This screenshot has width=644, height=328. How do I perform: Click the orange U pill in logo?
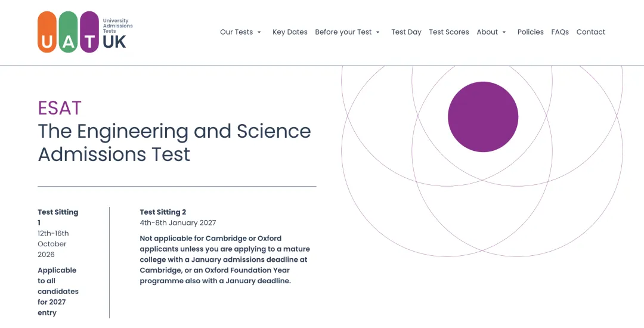point(47,32)
